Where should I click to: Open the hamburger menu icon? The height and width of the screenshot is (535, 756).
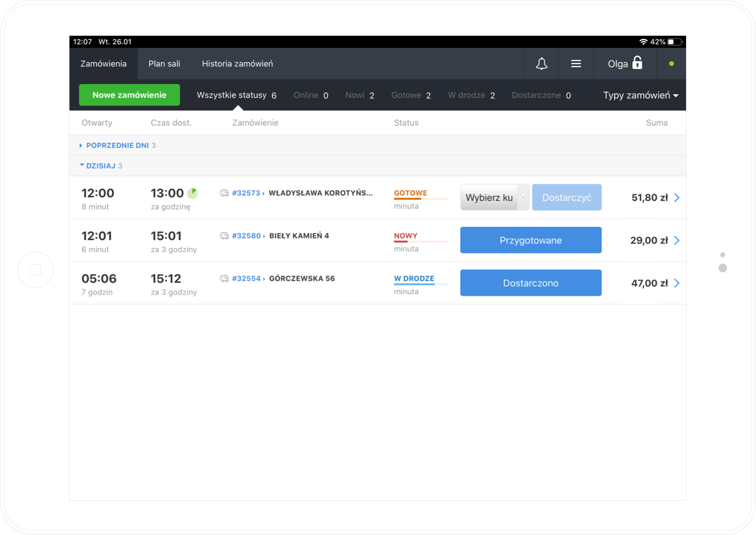click(x=576, y=64)
